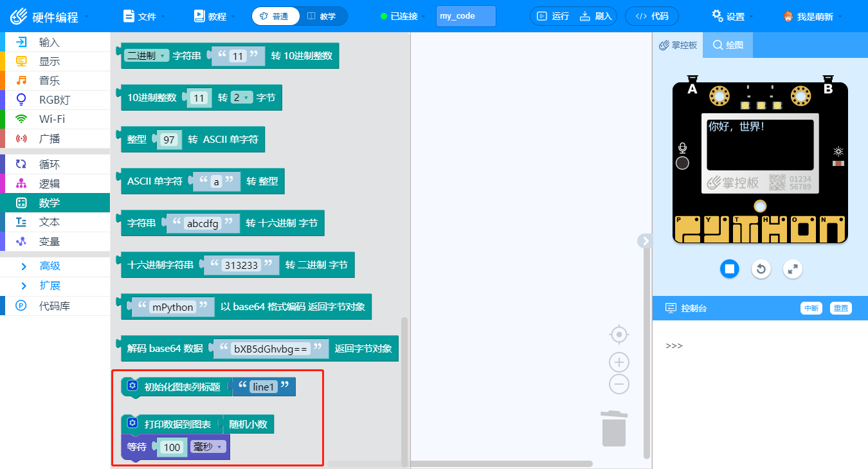The width and height of the screenshot is (868, 469).
Task: Open the 硬件编程 dropdown
Action: tap(49, 16)
